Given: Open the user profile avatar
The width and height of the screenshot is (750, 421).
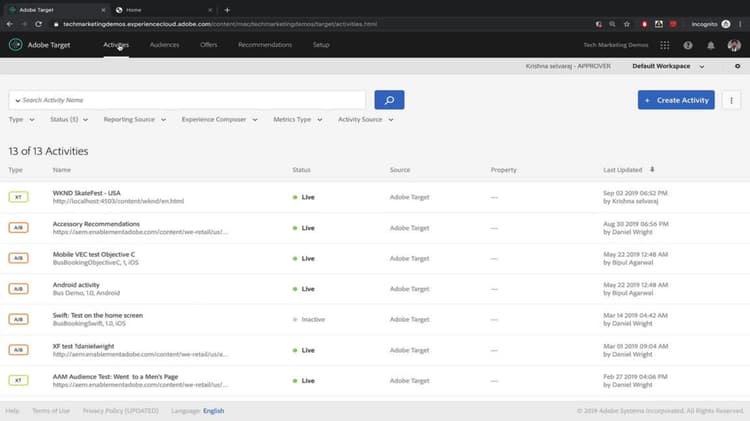Looking at the screenshot, I should [734, 45].
